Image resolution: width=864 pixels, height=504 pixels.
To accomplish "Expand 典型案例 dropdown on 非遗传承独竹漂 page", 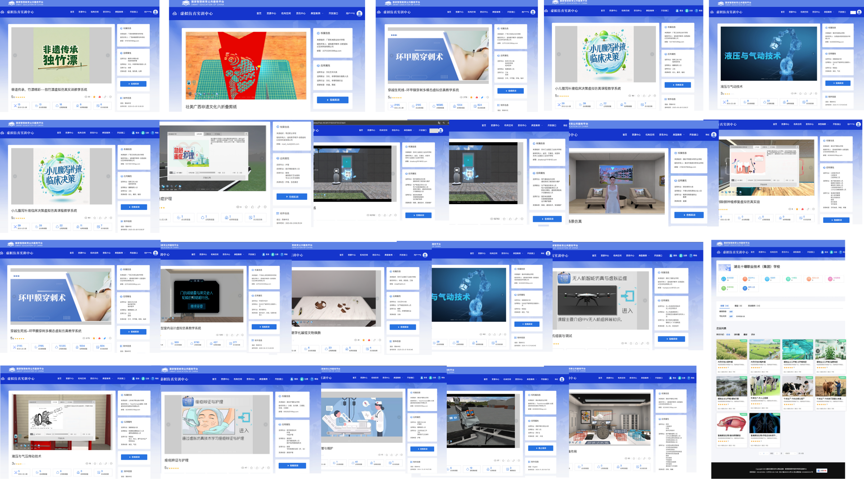I will tap(119, 12).
